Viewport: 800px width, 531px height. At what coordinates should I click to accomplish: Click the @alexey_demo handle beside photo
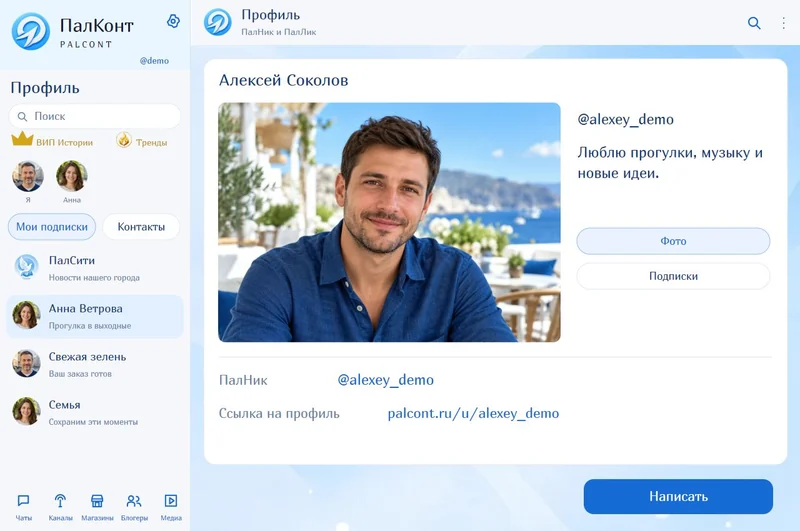click(626, 119)
